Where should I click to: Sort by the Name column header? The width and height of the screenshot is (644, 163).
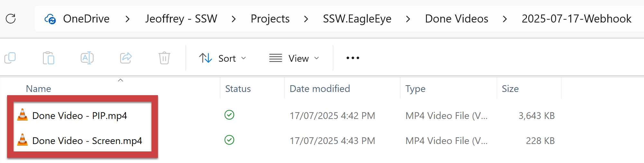point(39,89)
